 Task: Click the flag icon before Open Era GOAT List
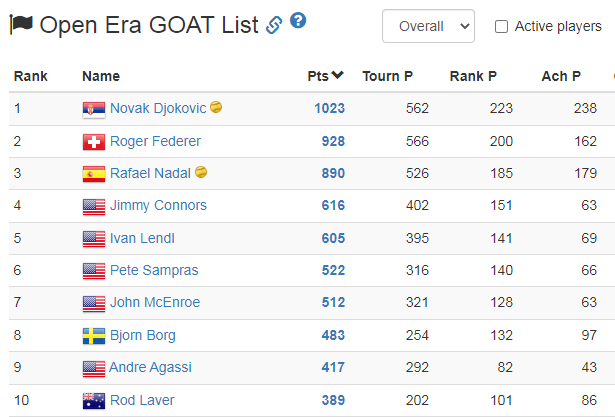[x=21, y=24]
